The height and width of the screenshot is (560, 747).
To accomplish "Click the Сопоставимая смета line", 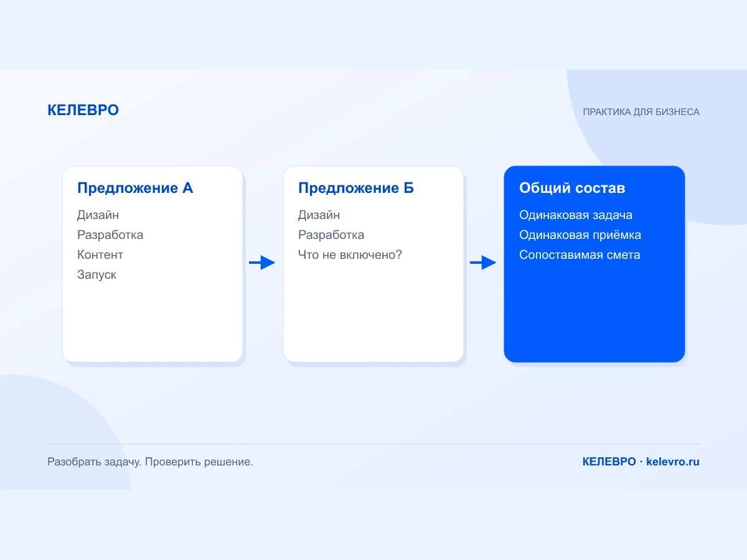I will pyautogui.click(x=580, y=255).
